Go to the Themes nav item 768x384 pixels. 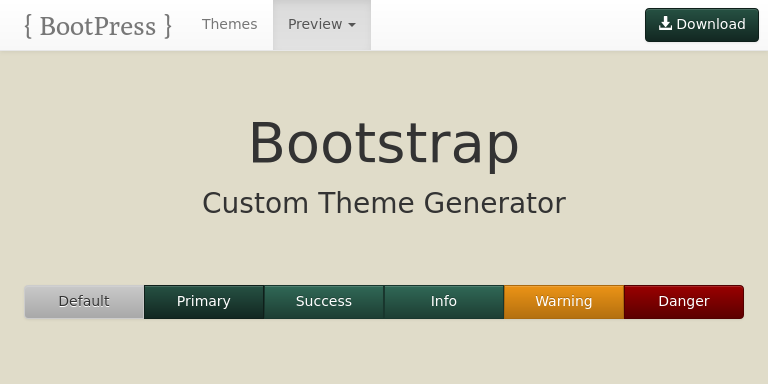229,24
